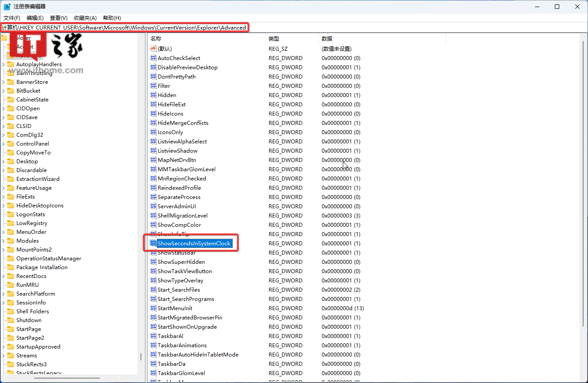Open the 编辑(E) menu
The width and height of the screenshot is (588, 383).
click(x=35, y=18)
